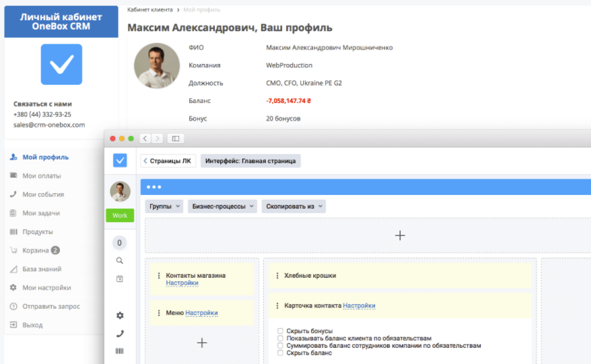The image size is (591, 364).
Task: Click OneBox checkmark logo in front window
Action: pyautogui.click(x=120, y=161)
